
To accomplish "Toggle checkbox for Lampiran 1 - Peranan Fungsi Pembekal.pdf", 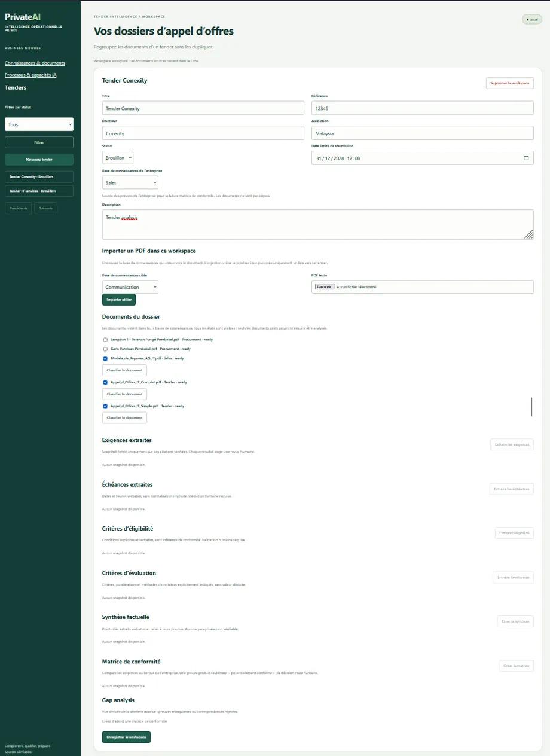I will pyautogui.click(x=105, y=340).
